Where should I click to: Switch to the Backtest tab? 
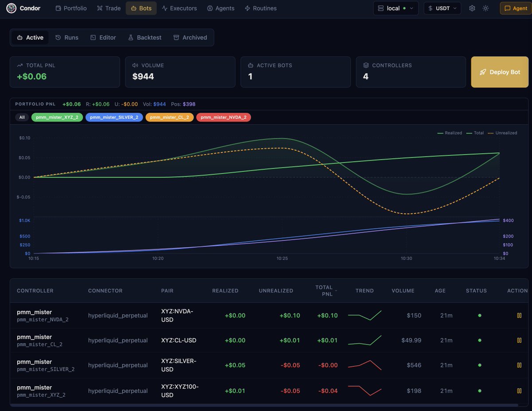click(x=145, y=38)
